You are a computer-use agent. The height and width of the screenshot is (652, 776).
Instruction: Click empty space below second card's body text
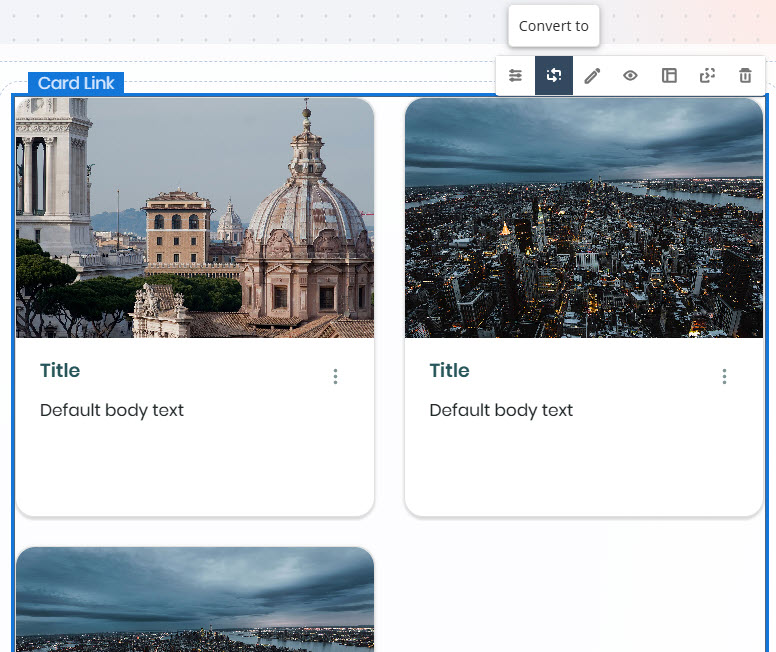584,470
